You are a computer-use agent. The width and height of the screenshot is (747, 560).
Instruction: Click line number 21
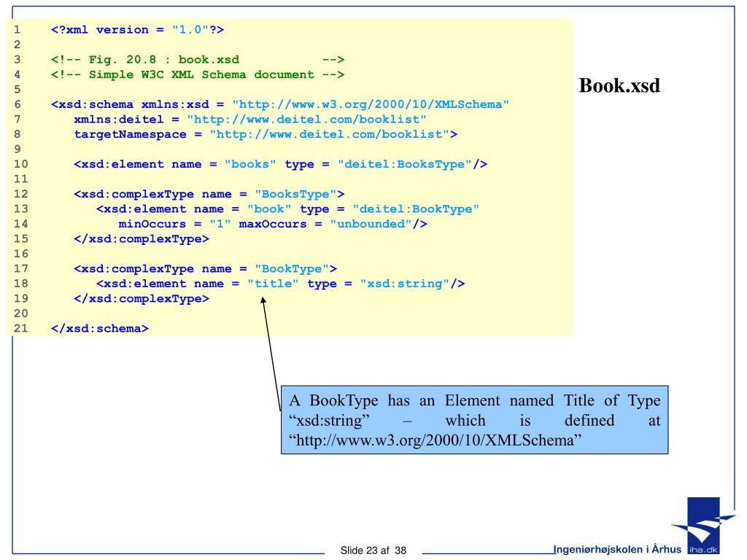[20, 329]
